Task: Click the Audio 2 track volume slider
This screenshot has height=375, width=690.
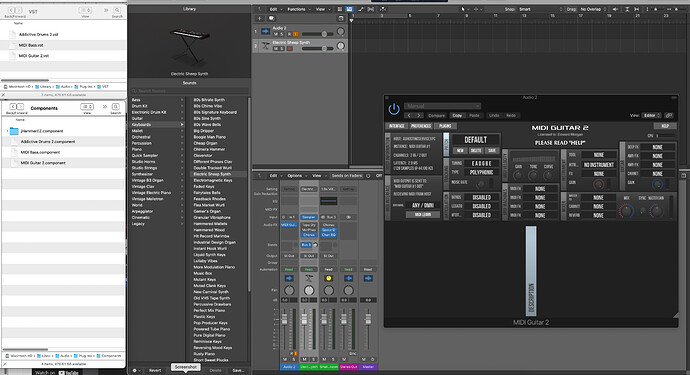Action: (317, 34)
